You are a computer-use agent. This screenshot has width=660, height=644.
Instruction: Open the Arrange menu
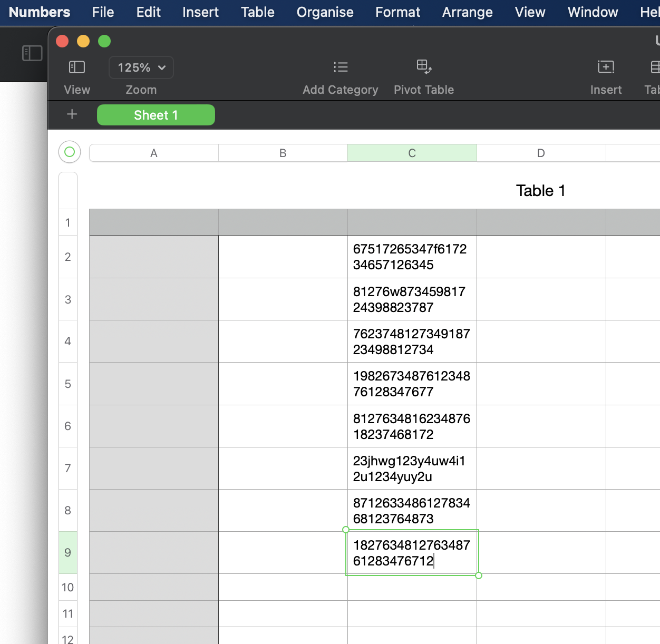coord(468,12)
